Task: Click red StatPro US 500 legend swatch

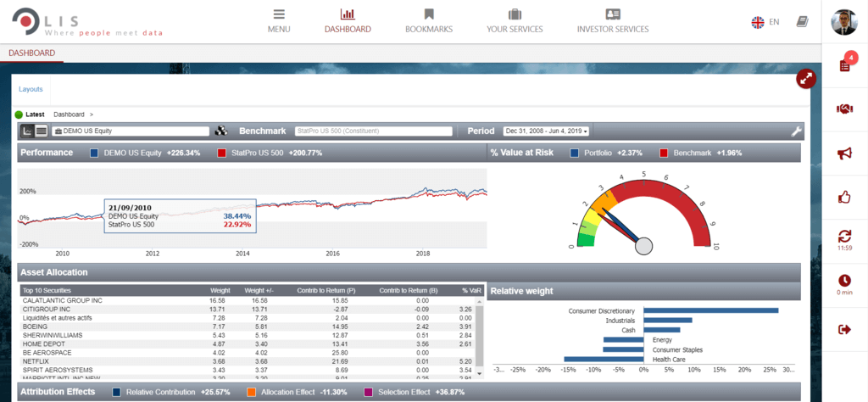Action: [221, 153]
